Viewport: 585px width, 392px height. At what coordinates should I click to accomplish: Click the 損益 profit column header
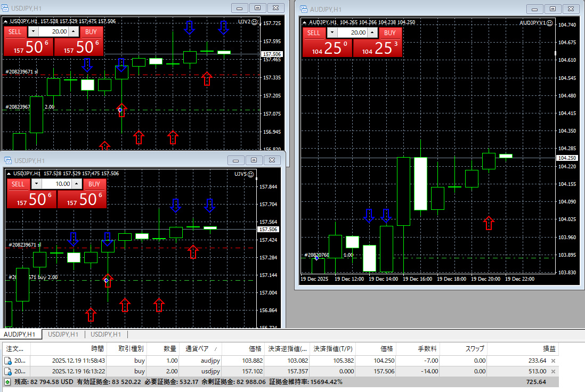pos(549,349)
